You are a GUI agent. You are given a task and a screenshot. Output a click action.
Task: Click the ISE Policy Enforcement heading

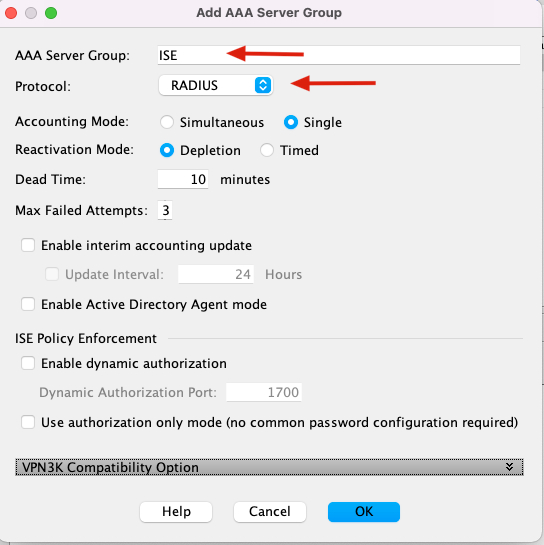86,338
